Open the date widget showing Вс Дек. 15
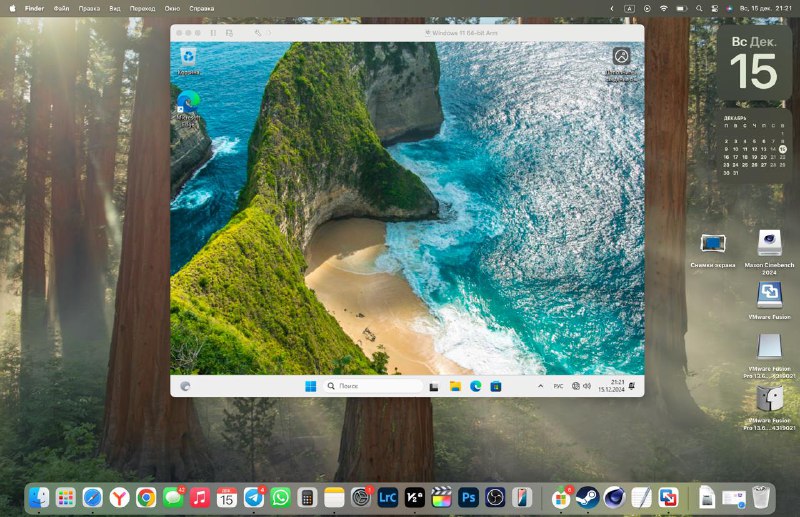800x517 pixels. (x=754, y=62)
